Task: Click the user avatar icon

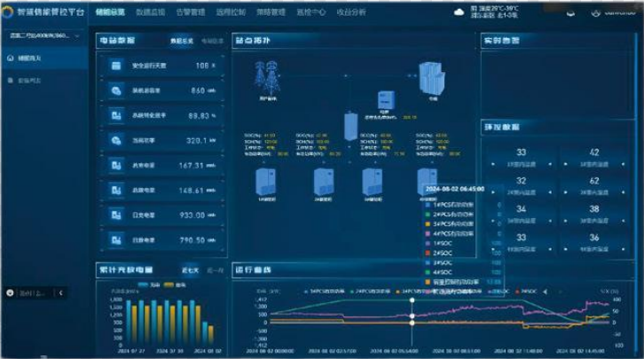Action: 595,13
